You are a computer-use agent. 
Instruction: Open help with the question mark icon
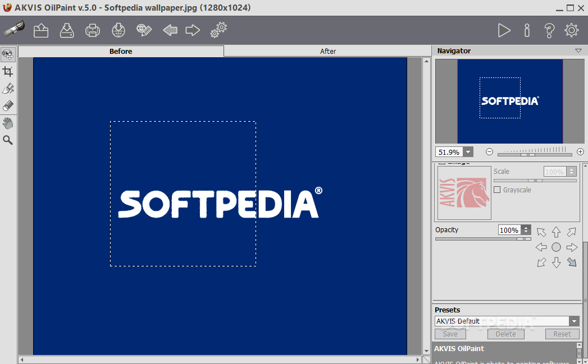(x=549, y=30)
